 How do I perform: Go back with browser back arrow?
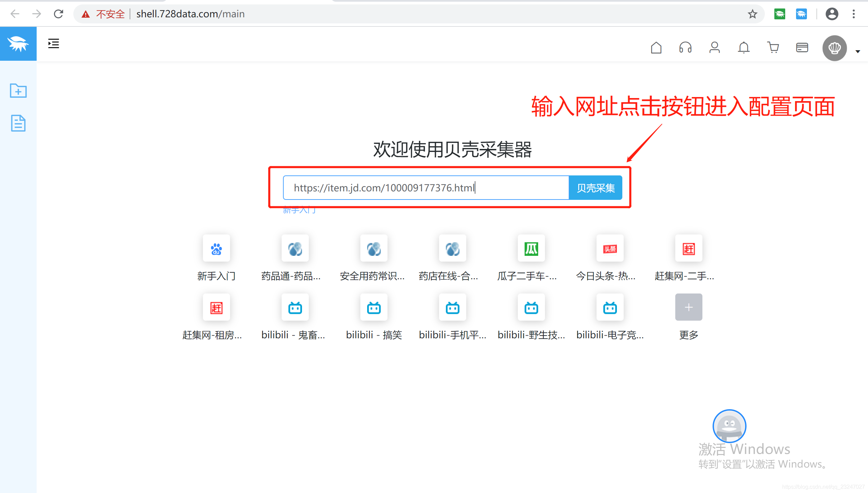click(x=15, y=14)
